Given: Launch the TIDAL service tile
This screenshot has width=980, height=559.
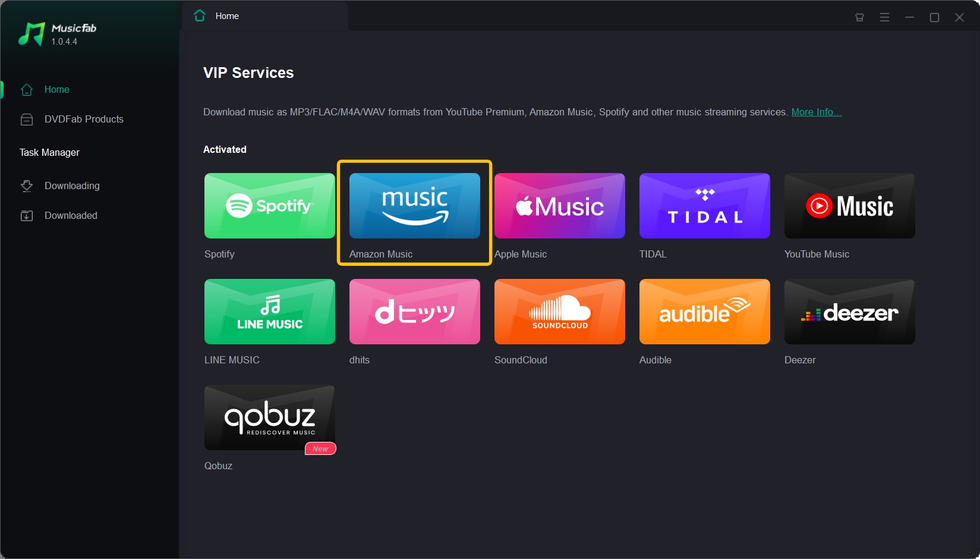Looking at the screenshot, I should (x=704, y=206).
